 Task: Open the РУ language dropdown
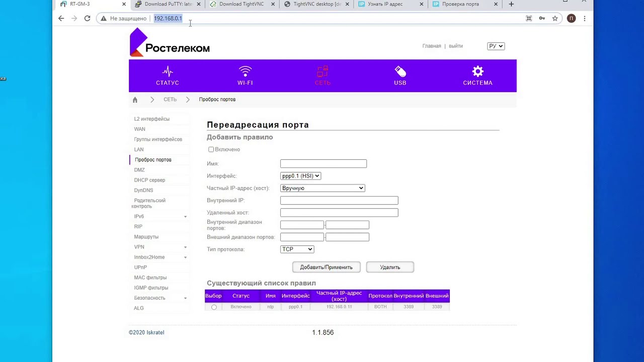(x=496, y=46)
